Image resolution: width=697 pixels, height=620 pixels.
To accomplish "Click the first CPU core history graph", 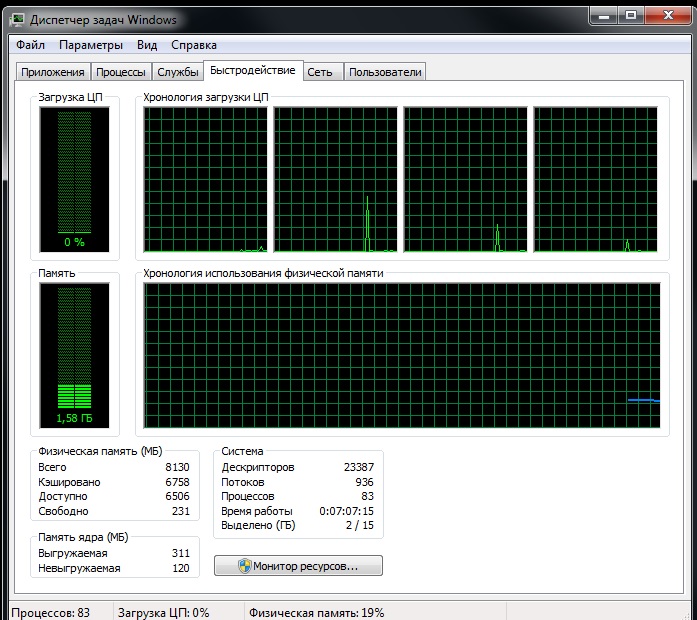I will click(205, 180).
